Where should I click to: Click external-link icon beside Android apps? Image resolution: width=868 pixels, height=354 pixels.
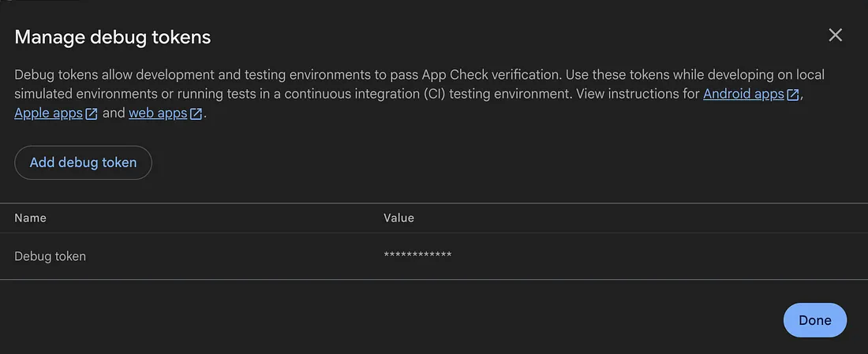click(793, 95)
